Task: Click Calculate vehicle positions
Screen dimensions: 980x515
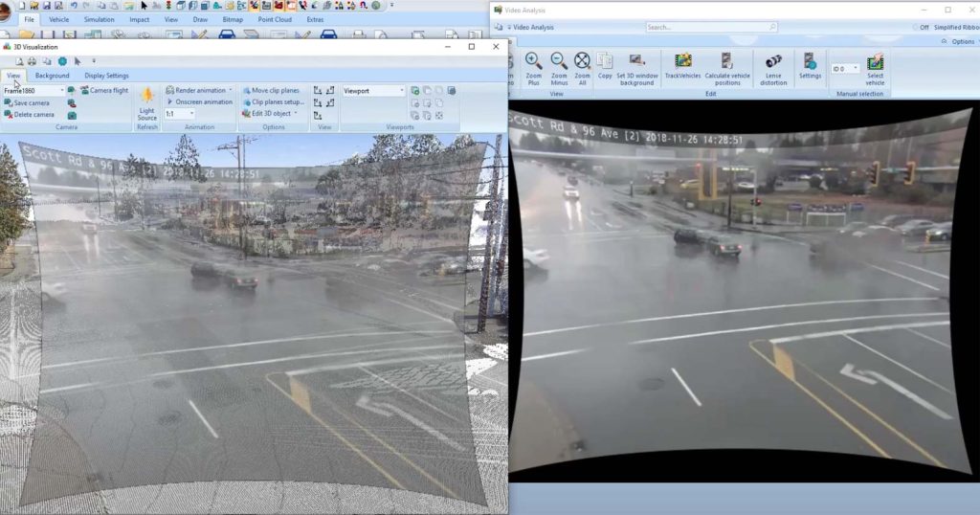Action: coord(727,69)
